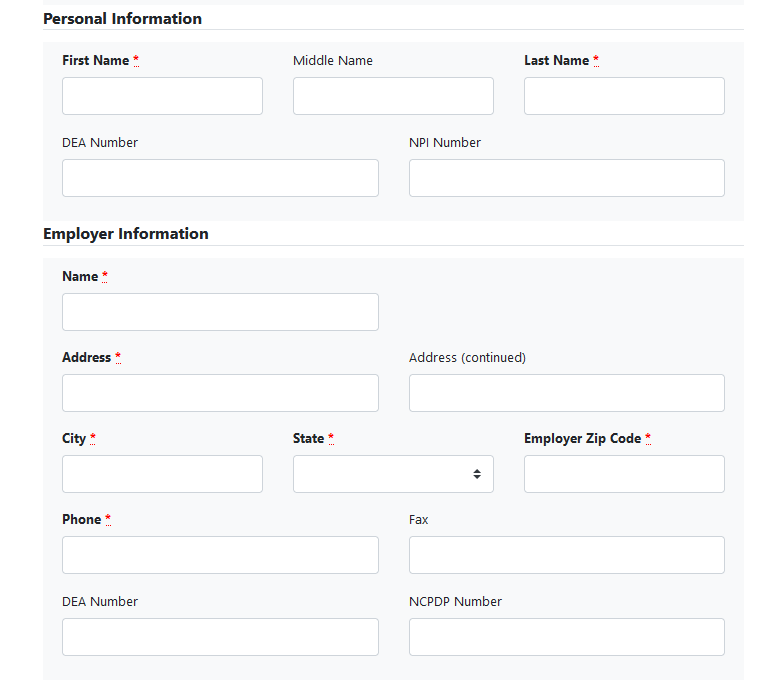Click the Employer Zip Code field
The width and height of the screenshot is (784, 686).
pos(624,474)
